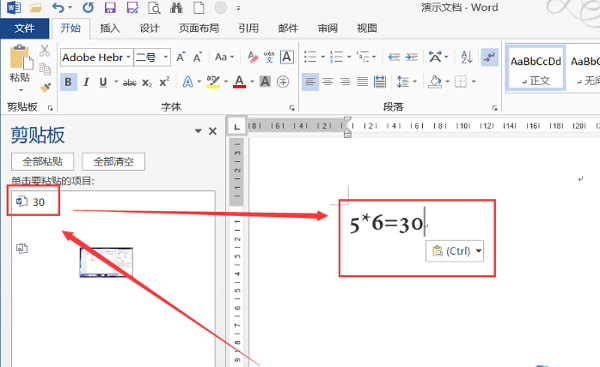Open the font size 二号 dropdown
This screenshot has height=367, width=600.
click(x=166, y=57)
